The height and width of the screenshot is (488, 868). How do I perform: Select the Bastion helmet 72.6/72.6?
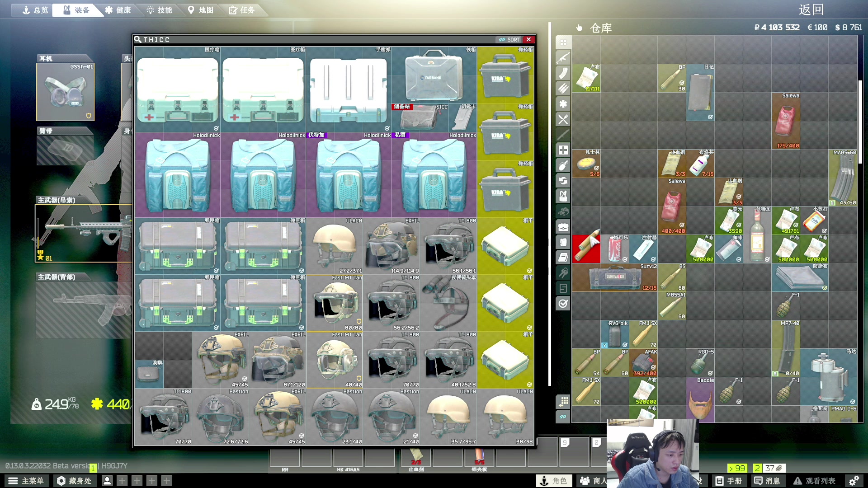221,417
